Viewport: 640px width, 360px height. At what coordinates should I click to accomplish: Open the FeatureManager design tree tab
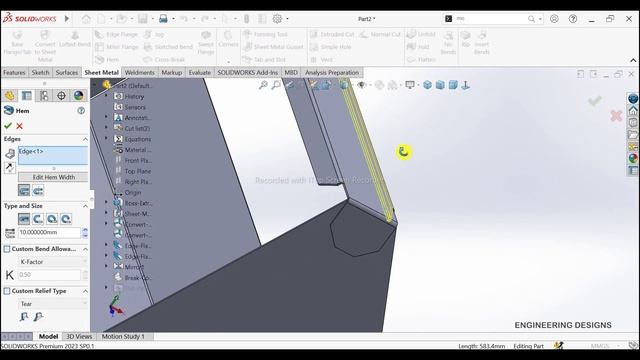[x=9, y=96]
